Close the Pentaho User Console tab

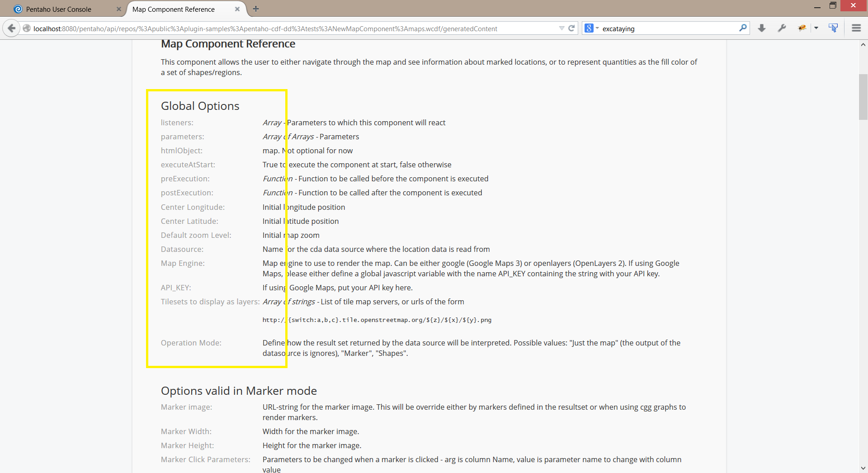click(119, 9)
